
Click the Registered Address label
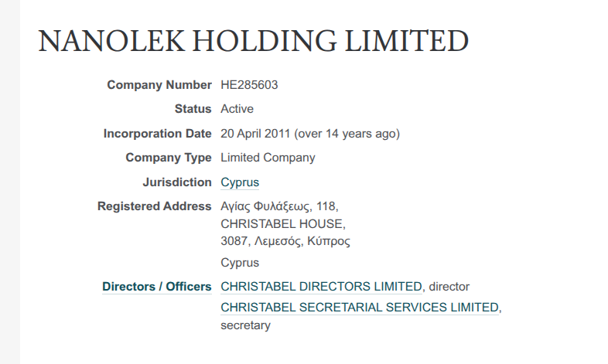coord(154,206)
